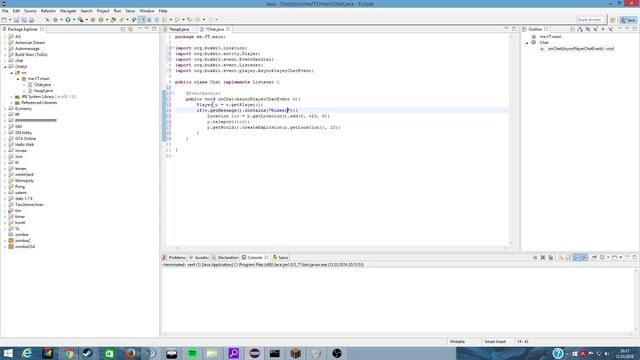The height and width of the screenshot is (360, 640).
Task: Switch to the Declaration tab
Action: click(x=225, y=258)
